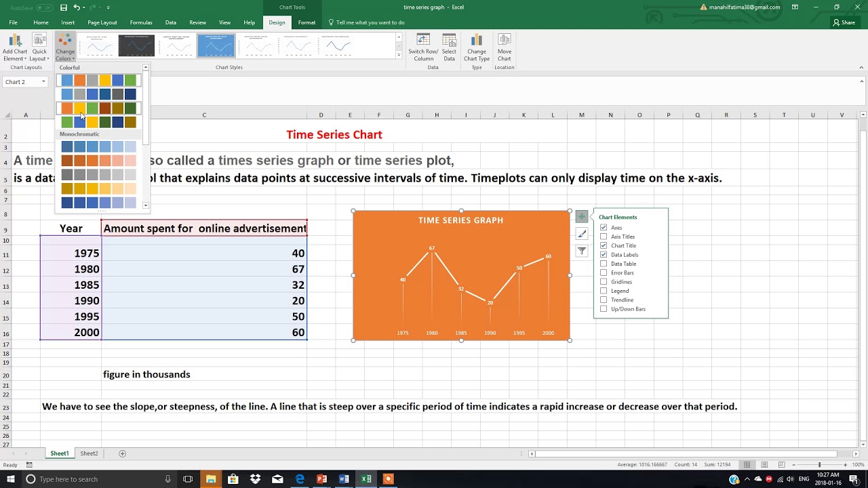Check the Legend checkbox
The height and width of the screenshot is (488, 868).
[604, 291]
